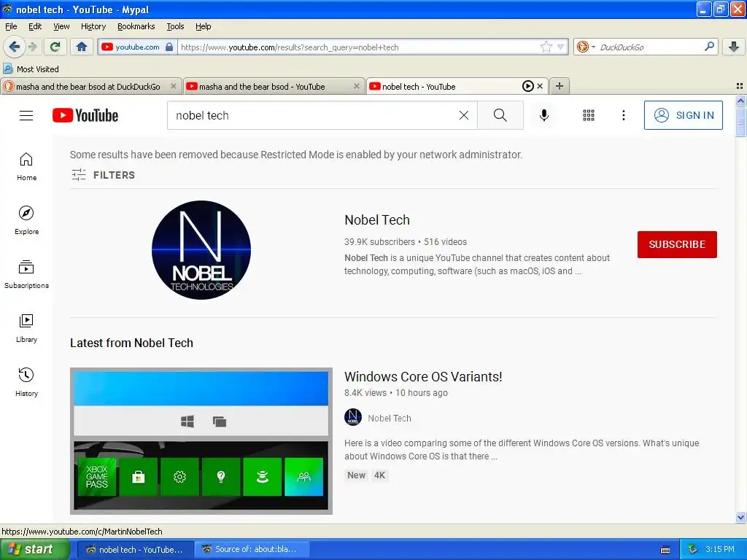The width and height of the screenshot is (747, 560).
Task: Open the browser Home page
Action: 82,47
